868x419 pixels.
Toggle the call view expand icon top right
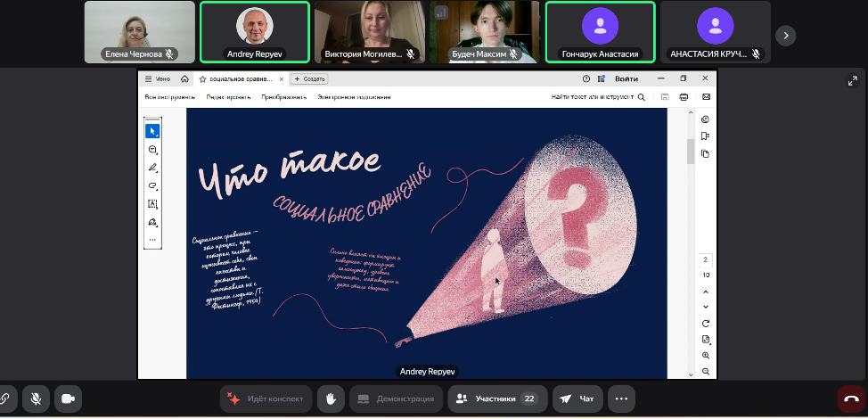click(851, 81)
